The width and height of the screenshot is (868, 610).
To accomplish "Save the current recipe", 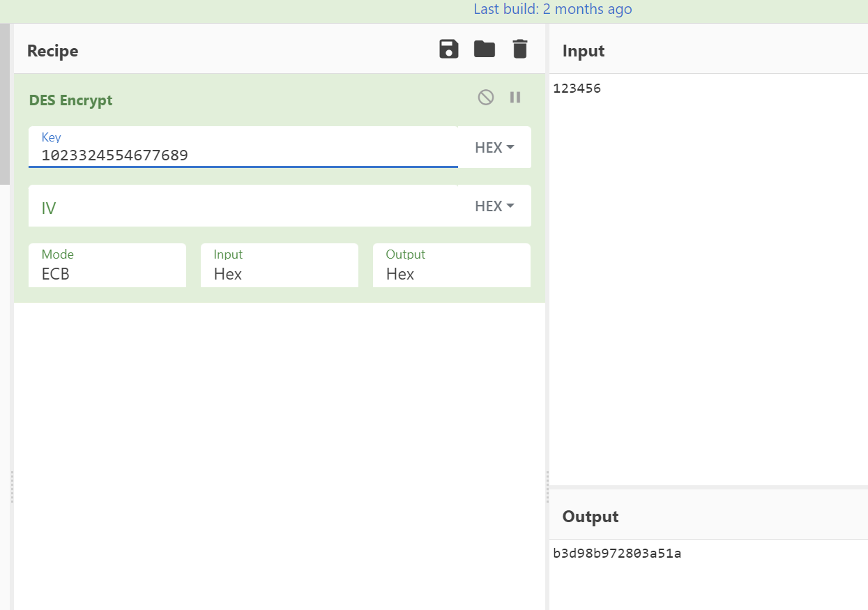I will click(x=449, y=49).
